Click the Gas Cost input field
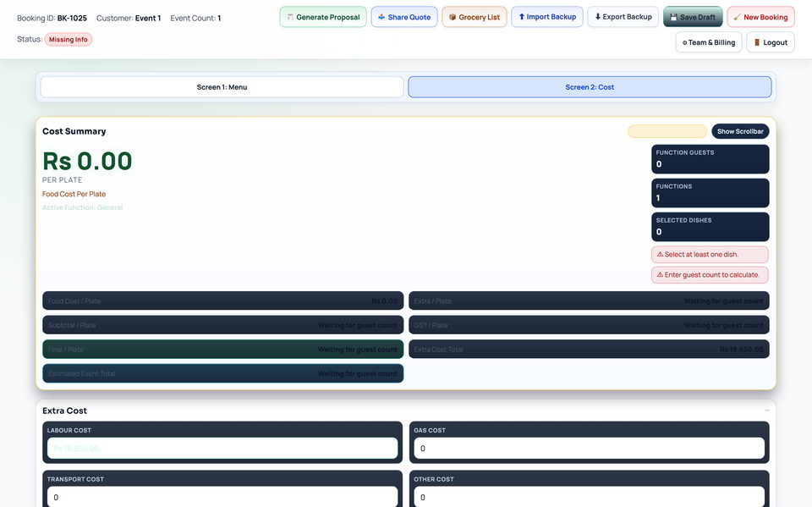This screenshot has height=507, width=812. pos(589,448)
